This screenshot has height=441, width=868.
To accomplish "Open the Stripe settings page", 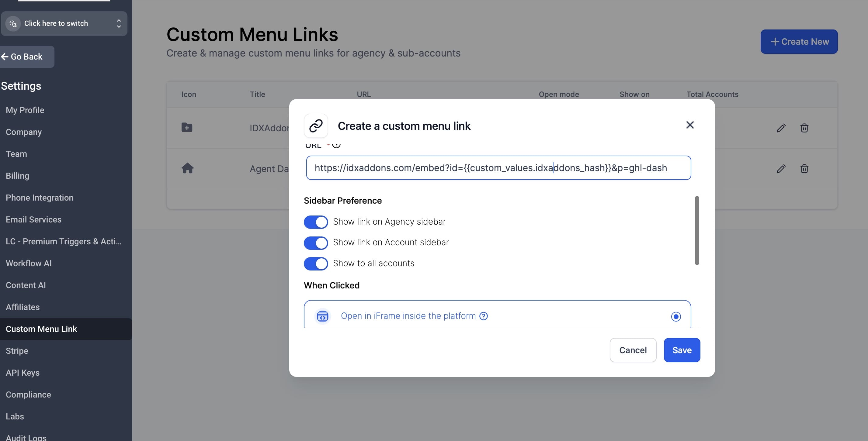I will click(17, 351).
